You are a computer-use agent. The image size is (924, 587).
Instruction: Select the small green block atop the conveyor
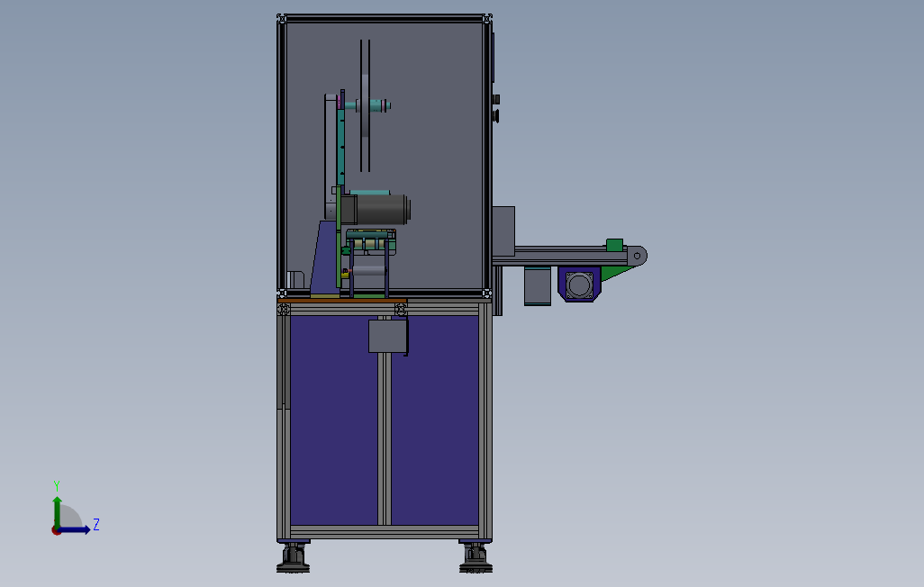click(614, 245)
